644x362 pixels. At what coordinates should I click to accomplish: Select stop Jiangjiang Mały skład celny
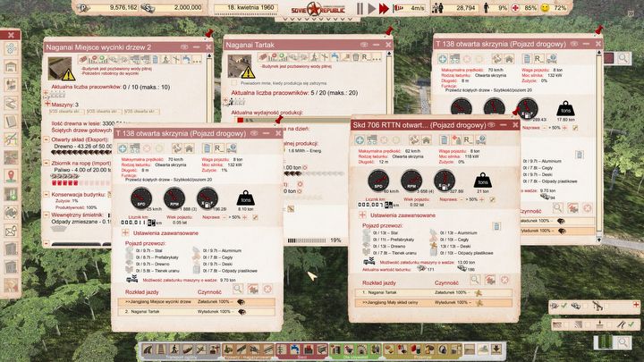click(434, 302)
